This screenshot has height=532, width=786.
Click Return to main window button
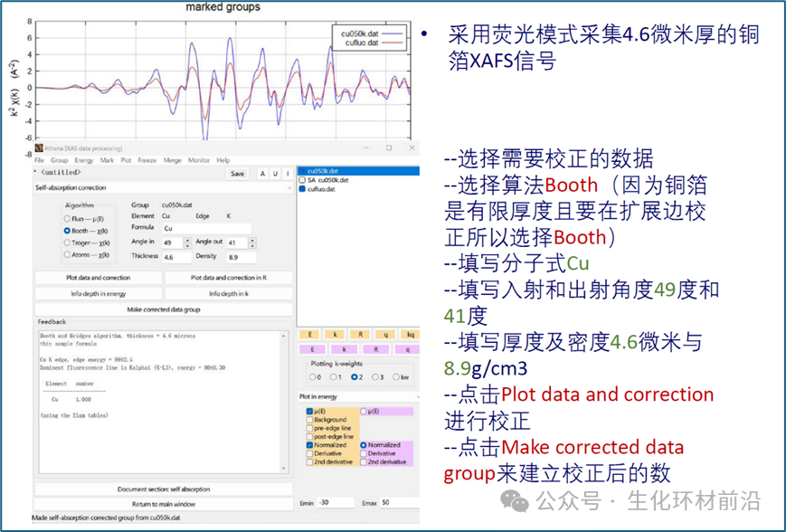(x=164, y=504)
